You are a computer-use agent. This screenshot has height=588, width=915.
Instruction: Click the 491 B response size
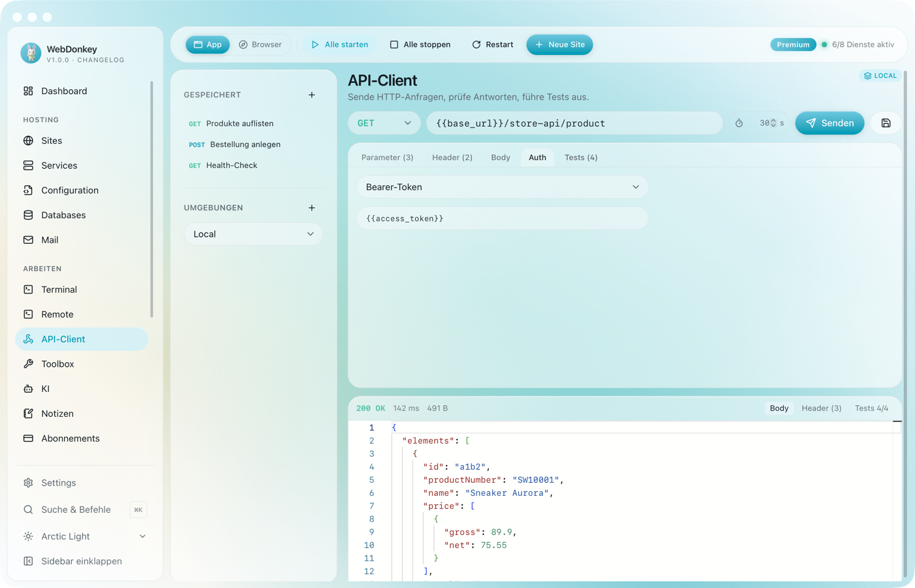[437, 408]
